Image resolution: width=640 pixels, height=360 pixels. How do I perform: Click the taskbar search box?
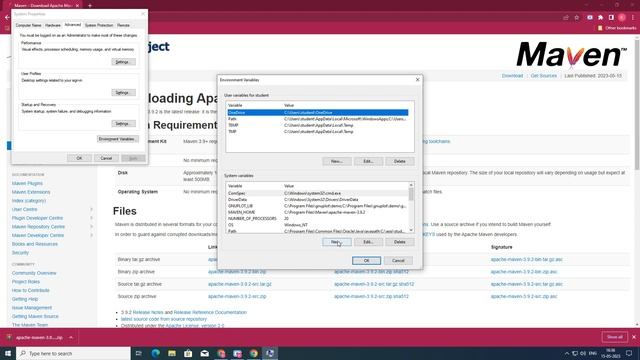pyautogui.click(x=73, y=353)
